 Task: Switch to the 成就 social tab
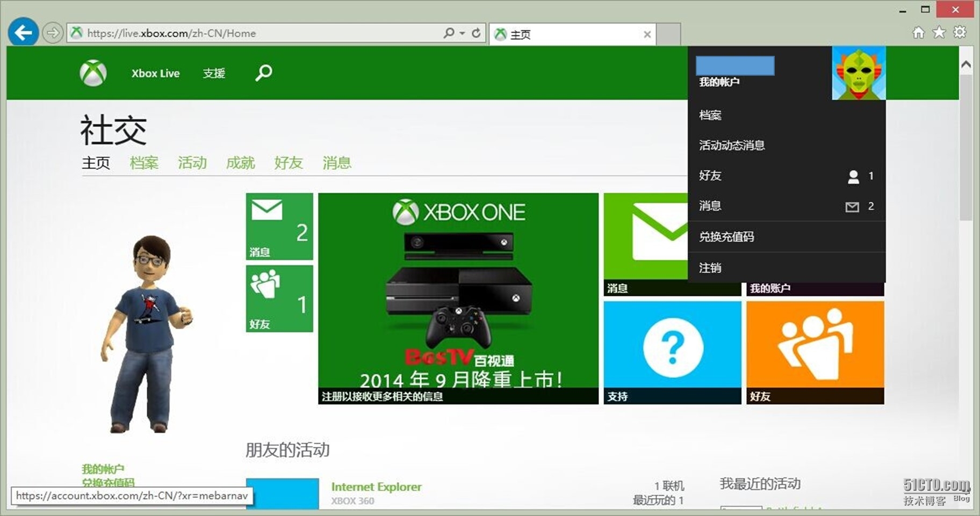(240, 163)
